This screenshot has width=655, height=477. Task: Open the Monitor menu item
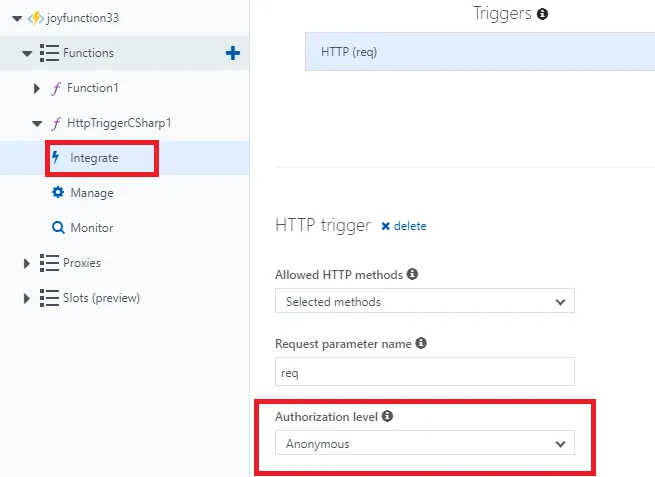(x=91, y=228)
